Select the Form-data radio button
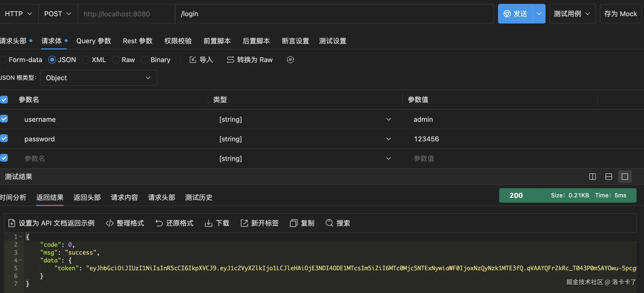The width and height of the screenshot is (644, 293). pyautogui.click(x=3, y=60)
